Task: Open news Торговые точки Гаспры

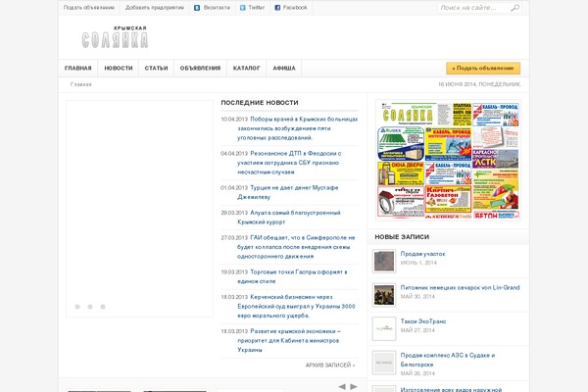Action: click(292, 276)
